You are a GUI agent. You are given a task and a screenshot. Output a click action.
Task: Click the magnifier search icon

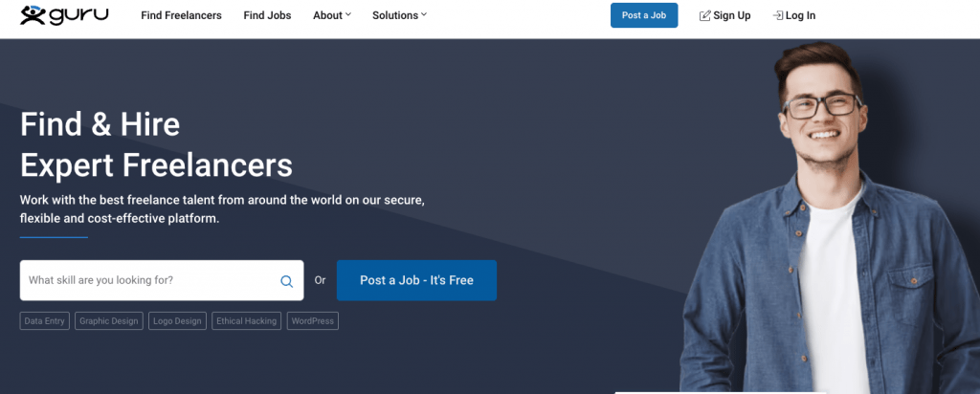pyautogui.click(x=286, y=281)
